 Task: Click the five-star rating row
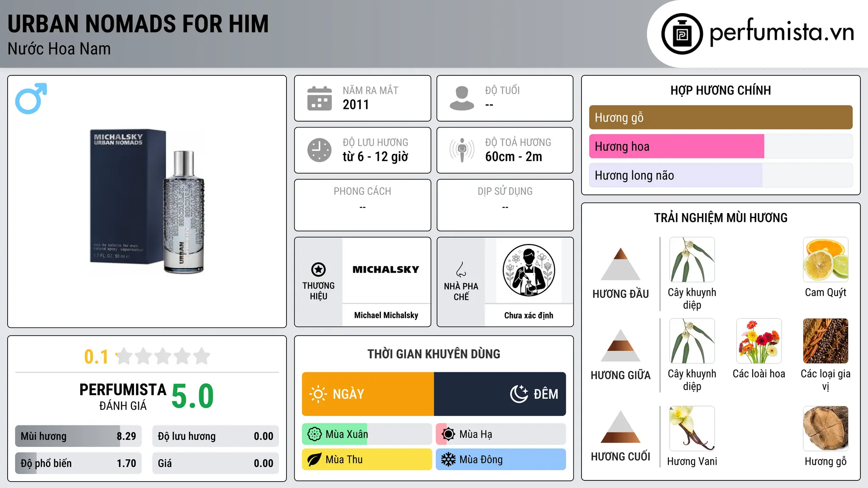point(163,356)
